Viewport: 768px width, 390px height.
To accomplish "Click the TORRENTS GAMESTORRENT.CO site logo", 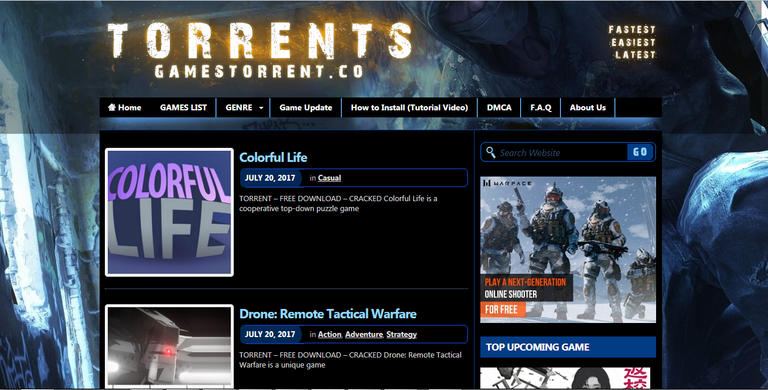I will 260,50.
